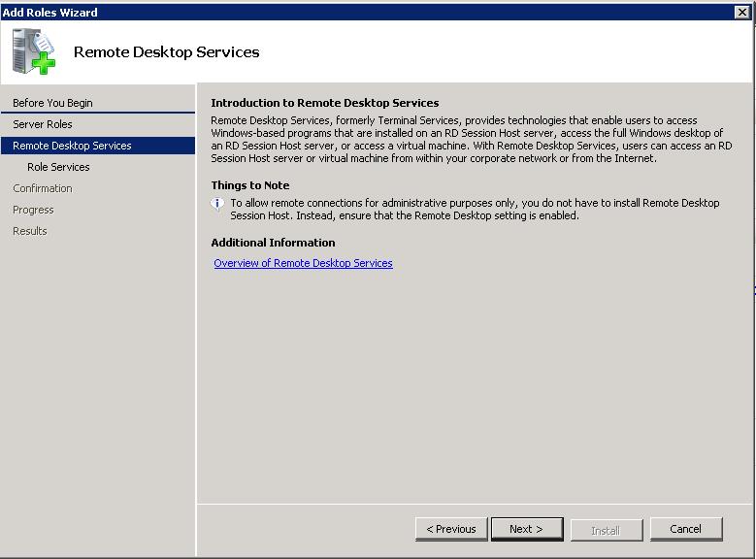Click the Introduction to Remote Desktop Services heading
This screenshot has height=559, width=756.
pos(325,103)
